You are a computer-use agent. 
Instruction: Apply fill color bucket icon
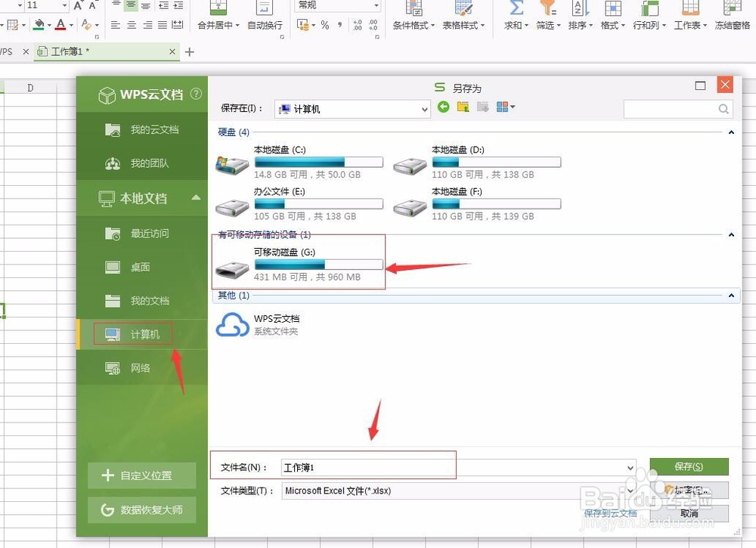39,24
